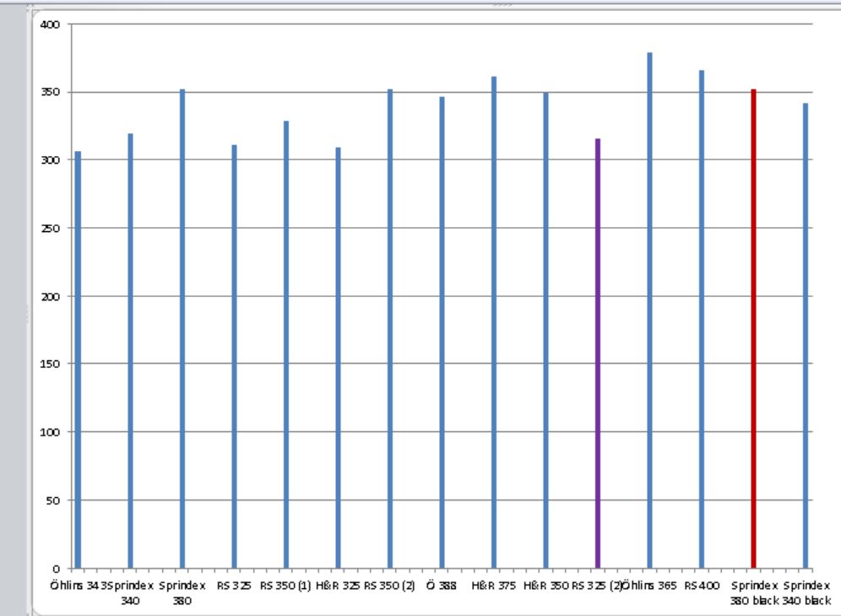Click the Sprindex 340 black axis label

[x=806, y=592]
